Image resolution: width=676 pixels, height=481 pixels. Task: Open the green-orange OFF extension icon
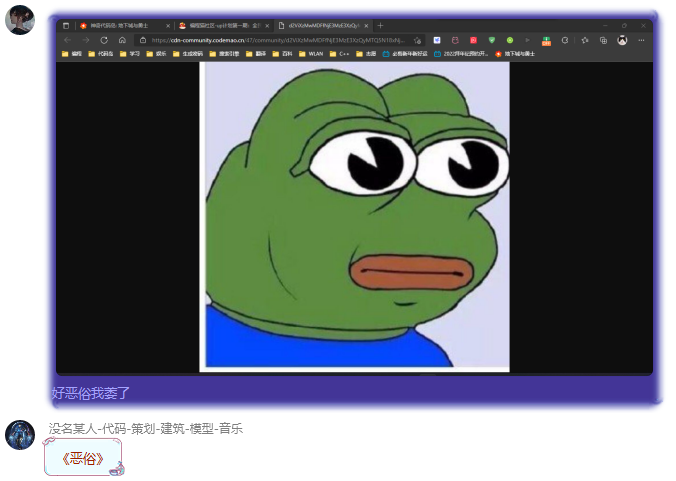pos(546,41)
